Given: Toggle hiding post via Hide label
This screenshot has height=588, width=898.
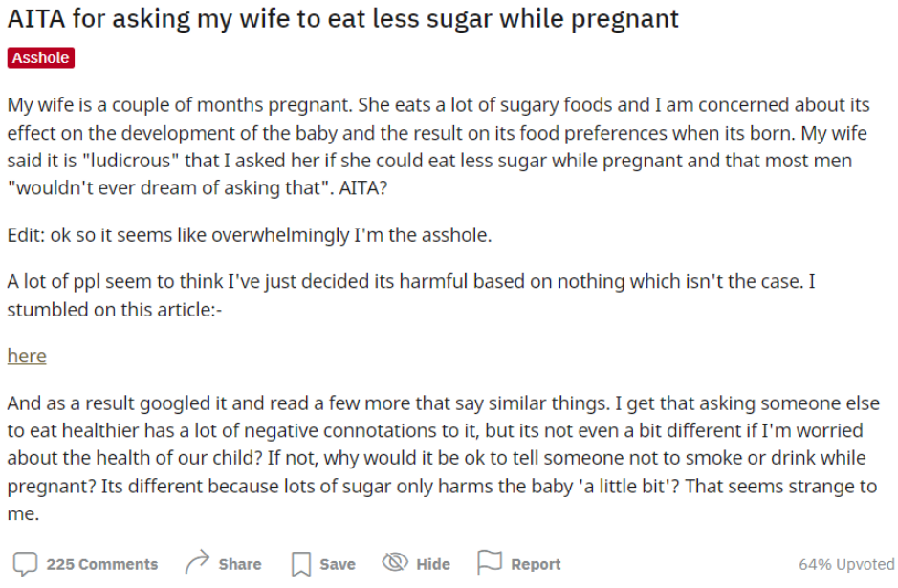Looking at the screenshot, I should click(433, 564).
